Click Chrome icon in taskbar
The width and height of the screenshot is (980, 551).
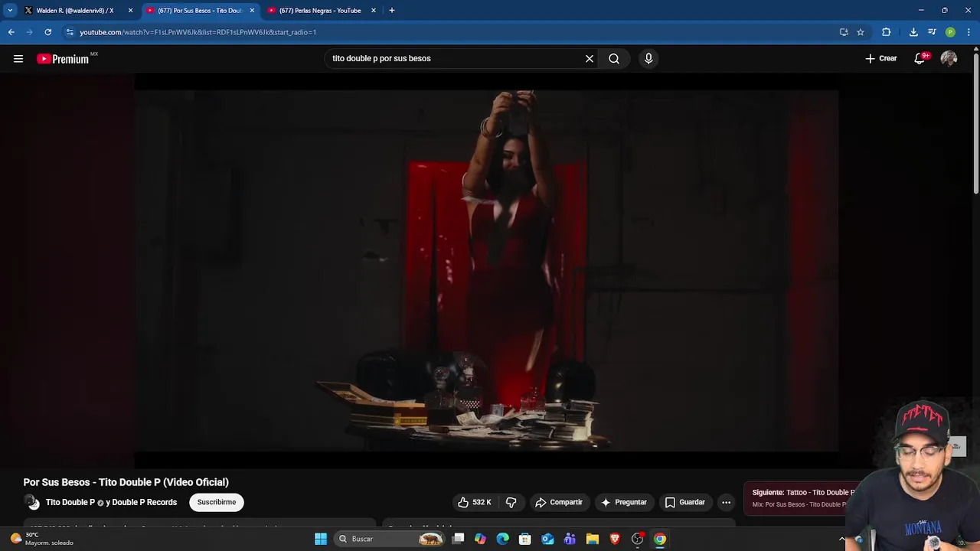coord(660,539)
